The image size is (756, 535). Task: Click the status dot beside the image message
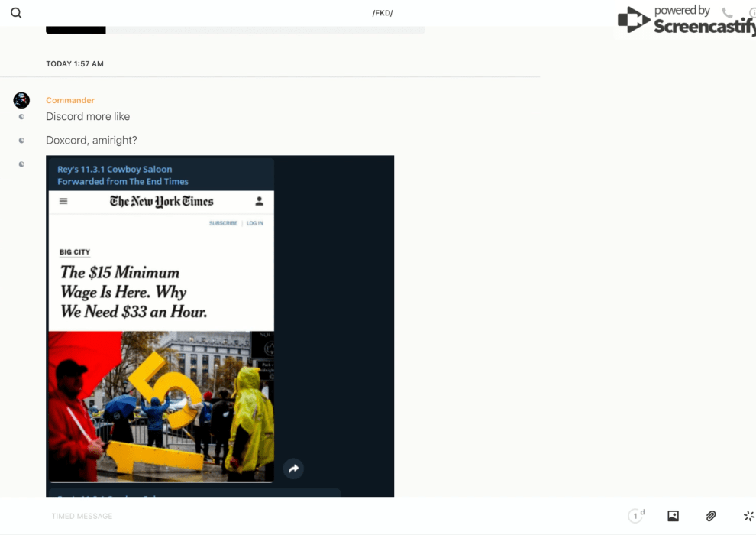click(x=21, y=164)
